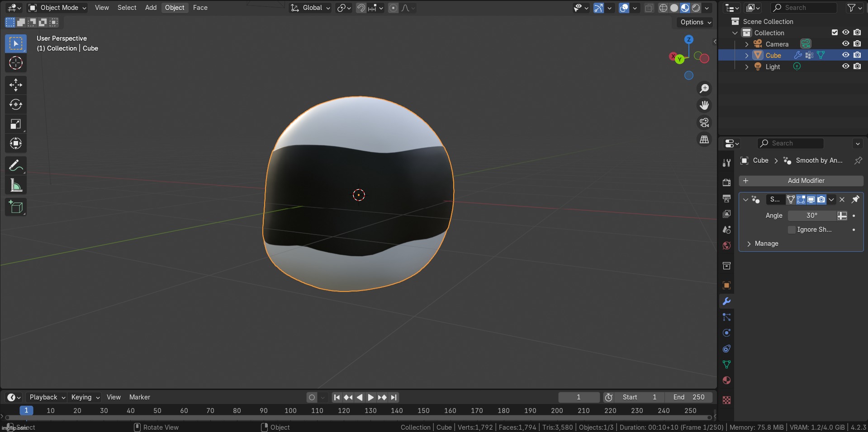Image resolution: width=868 pixels, height=432 pixels.
Task: Toggle modifier edit mode display
Action: coord(801,199)
